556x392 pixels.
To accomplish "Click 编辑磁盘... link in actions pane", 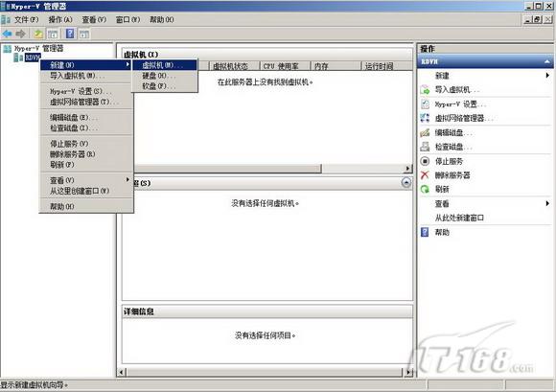I will (x=453, y=132).
